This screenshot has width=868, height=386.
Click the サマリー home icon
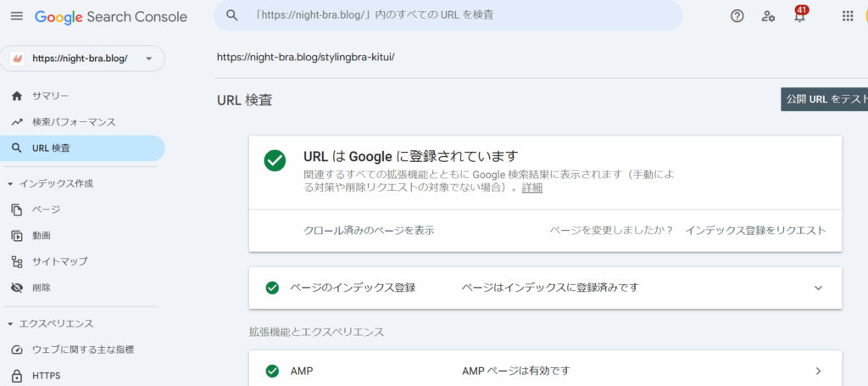pyautogui.click(x=17, y=96)
